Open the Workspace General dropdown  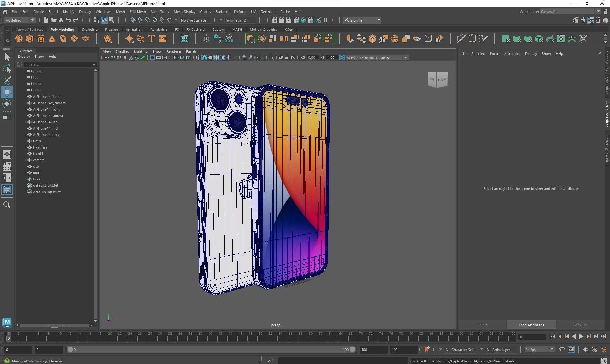[x=570, y=12]
